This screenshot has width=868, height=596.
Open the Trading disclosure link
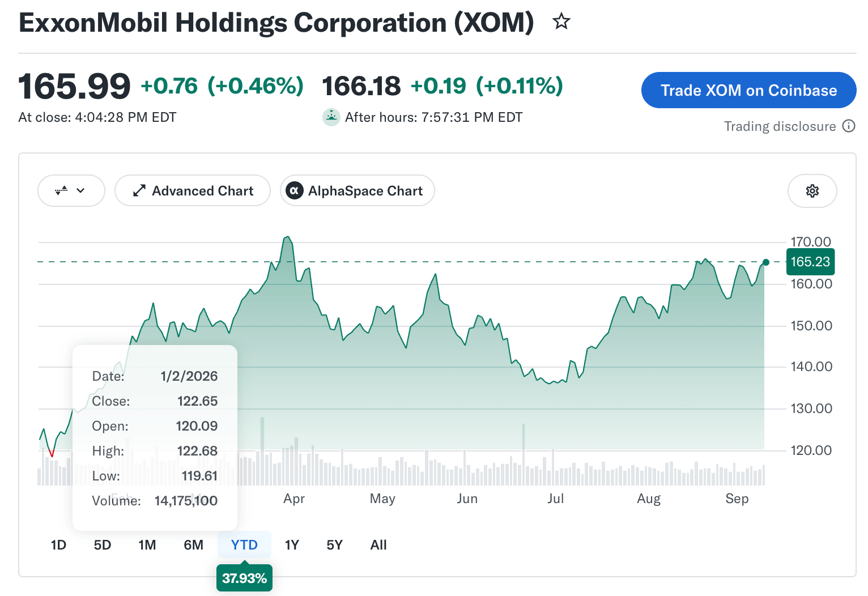click(780, 126)
